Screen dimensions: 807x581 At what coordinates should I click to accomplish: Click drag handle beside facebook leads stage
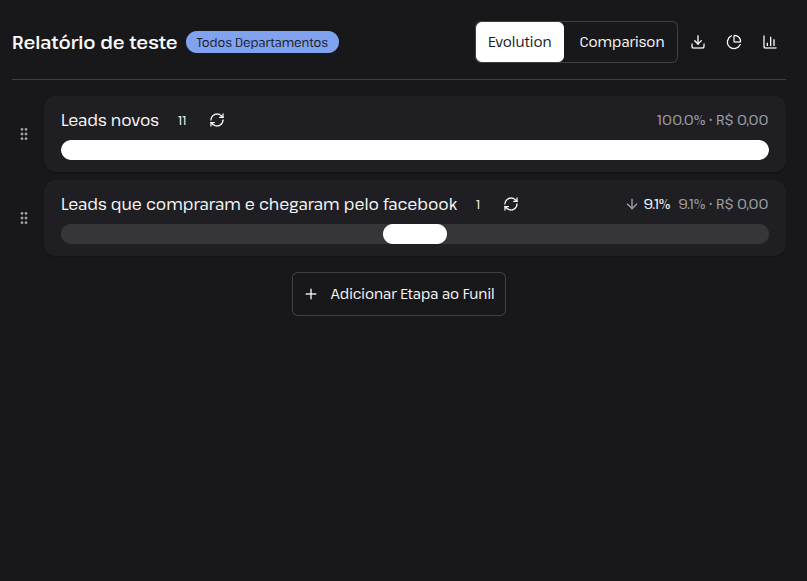point(24,218)
